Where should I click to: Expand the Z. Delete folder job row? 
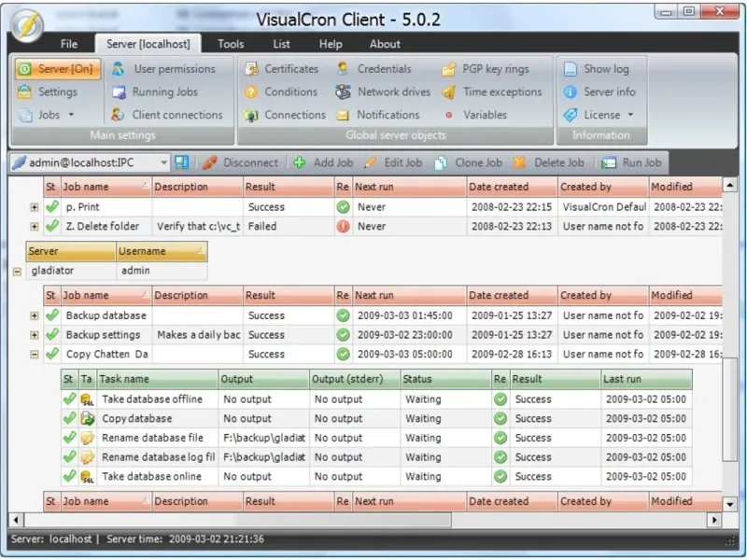point(34,227)
